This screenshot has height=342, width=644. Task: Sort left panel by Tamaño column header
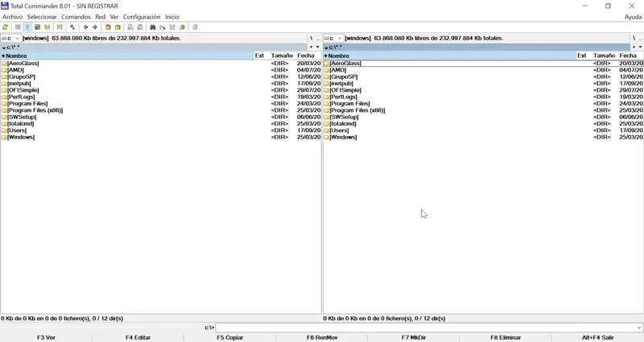[x=282, y=56]
